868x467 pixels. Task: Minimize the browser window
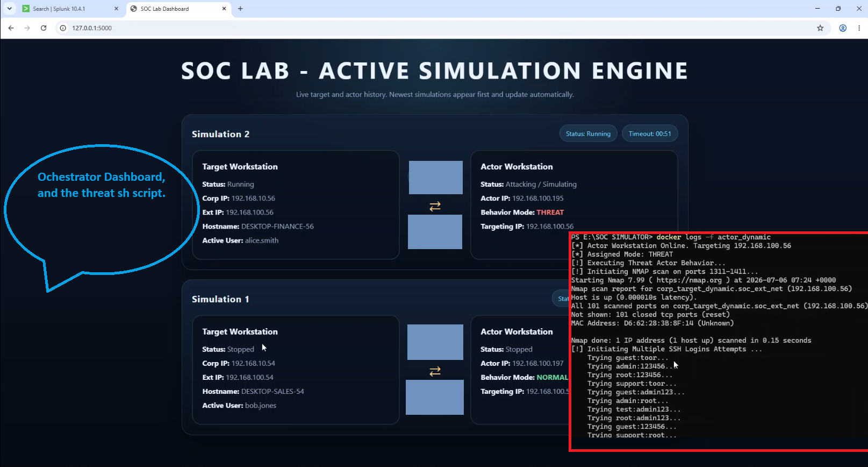[817, 9]
